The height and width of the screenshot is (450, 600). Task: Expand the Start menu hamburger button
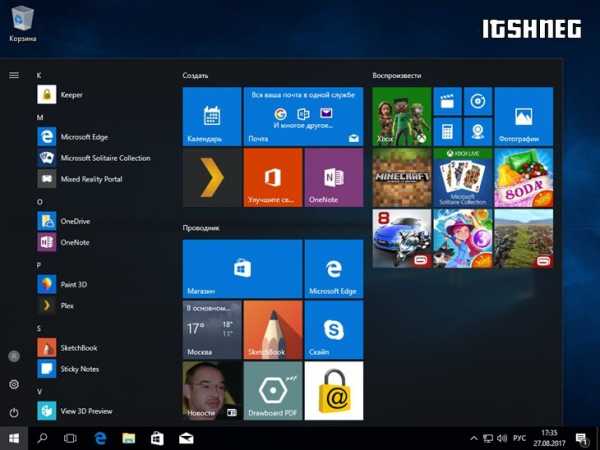[x=14, y=75]
